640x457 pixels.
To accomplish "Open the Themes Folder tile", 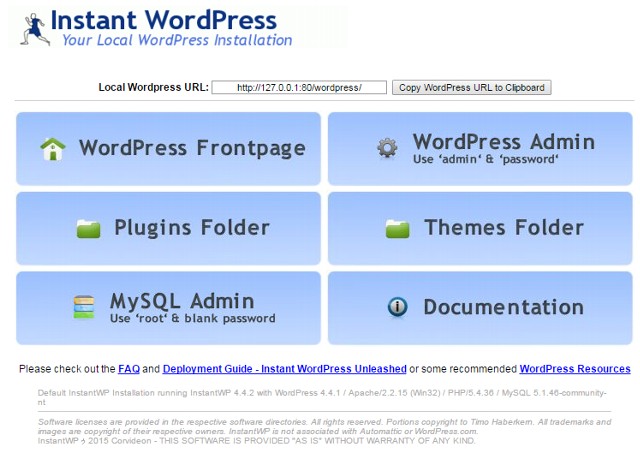I will pyautogui.click(x=480, y=228).
